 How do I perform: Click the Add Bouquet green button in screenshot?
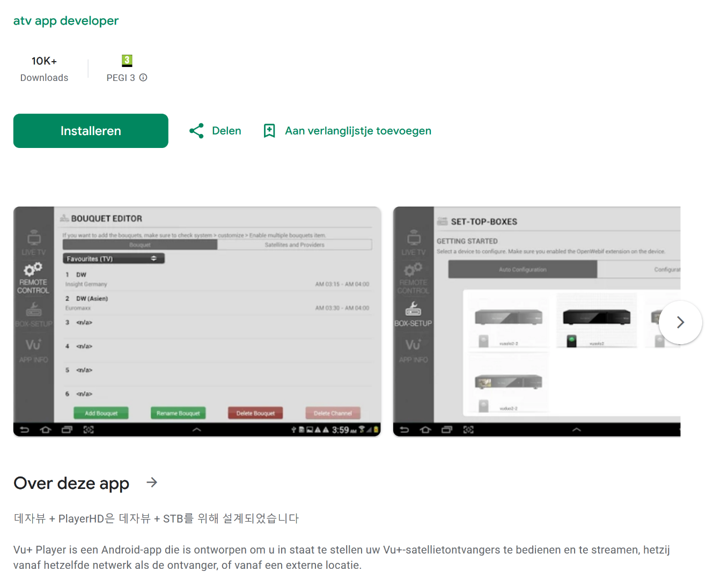click(101, 413)
